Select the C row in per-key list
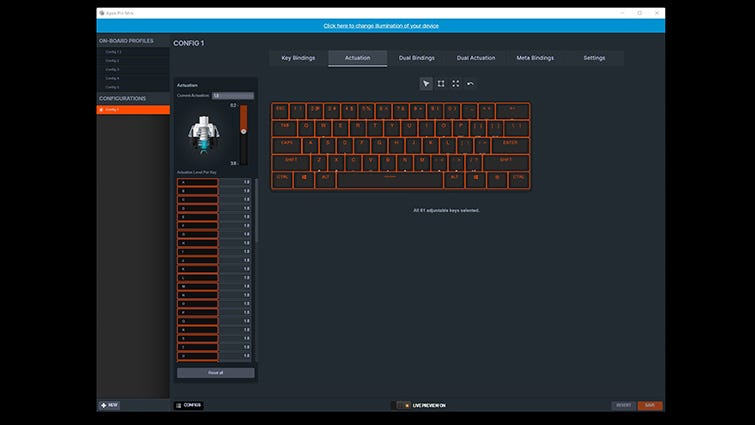 [214, 200]
